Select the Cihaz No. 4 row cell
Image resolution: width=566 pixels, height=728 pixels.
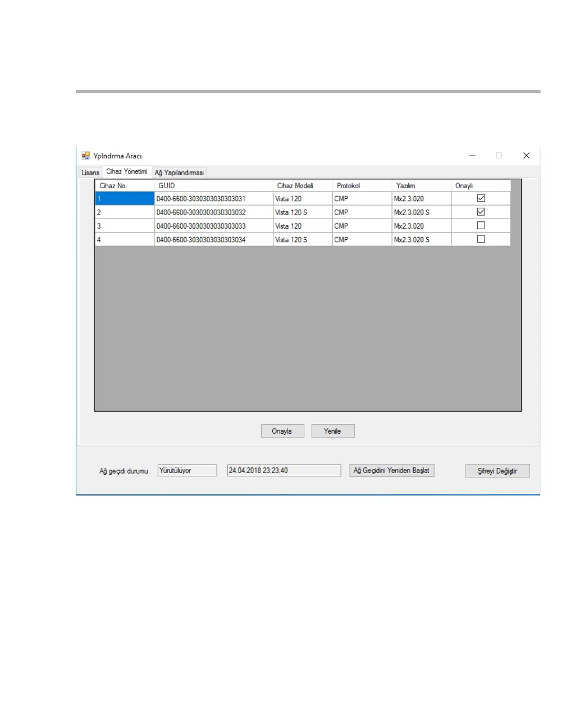125,239
